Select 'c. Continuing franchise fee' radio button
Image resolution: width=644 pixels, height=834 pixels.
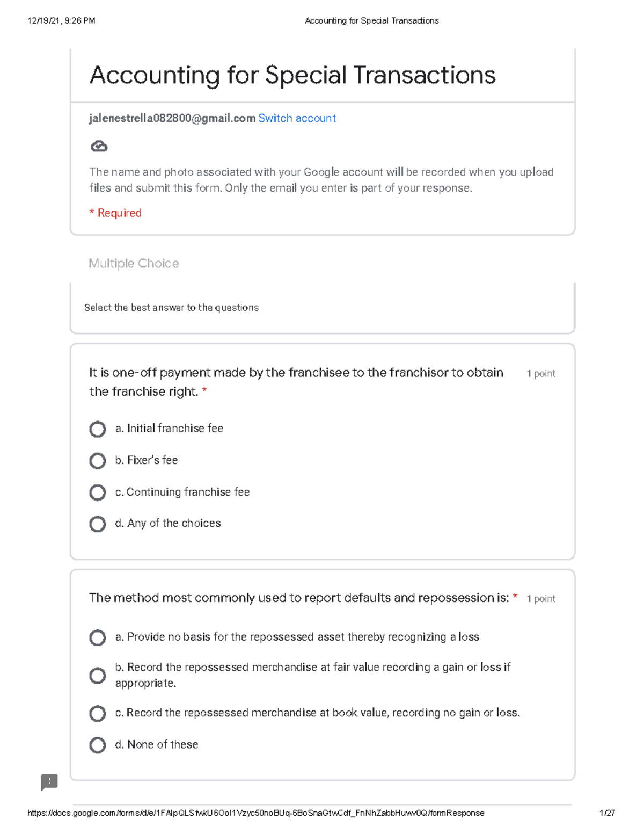pos(98,492)
